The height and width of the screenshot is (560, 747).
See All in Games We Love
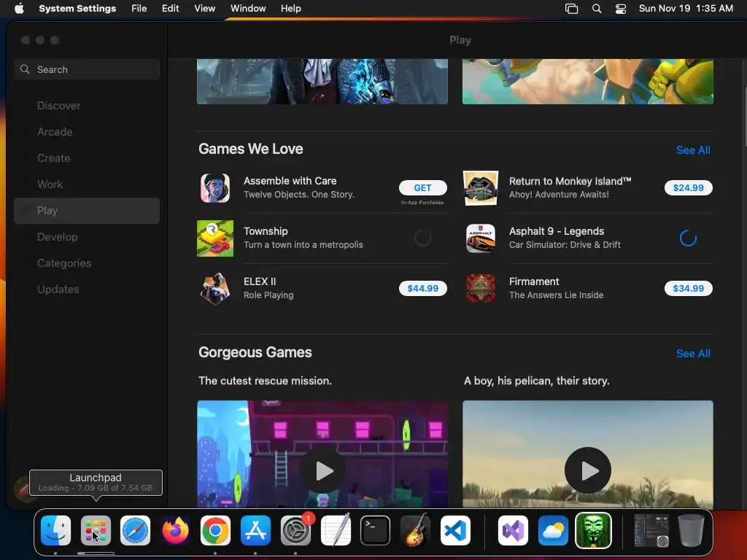[x=693, y=150]
